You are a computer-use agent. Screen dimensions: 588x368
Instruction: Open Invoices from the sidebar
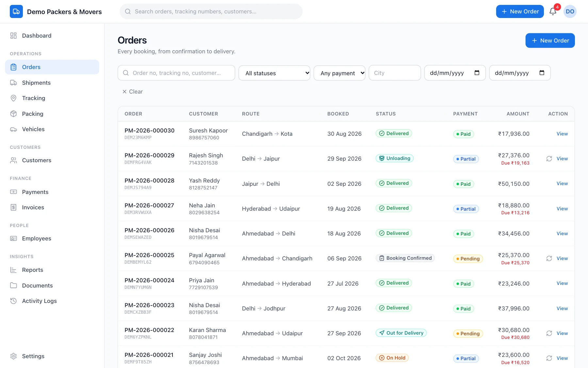click(x=52, y=207)
